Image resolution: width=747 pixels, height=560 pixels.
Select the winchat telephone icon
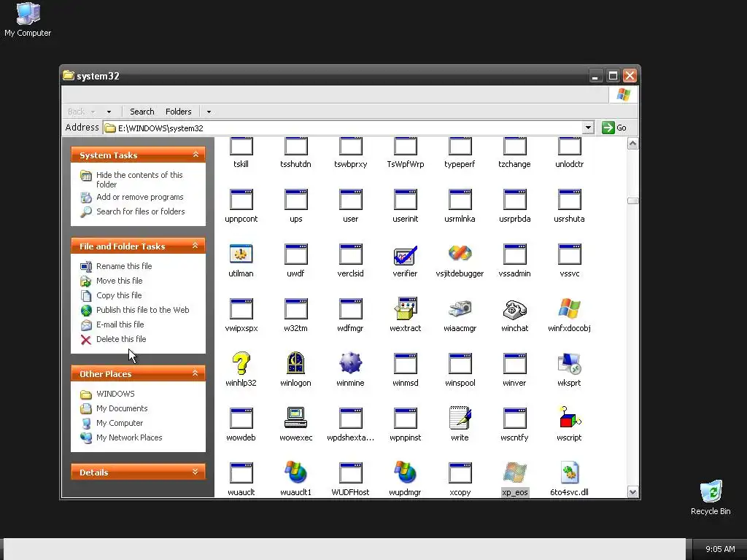(x=514, y=309)
